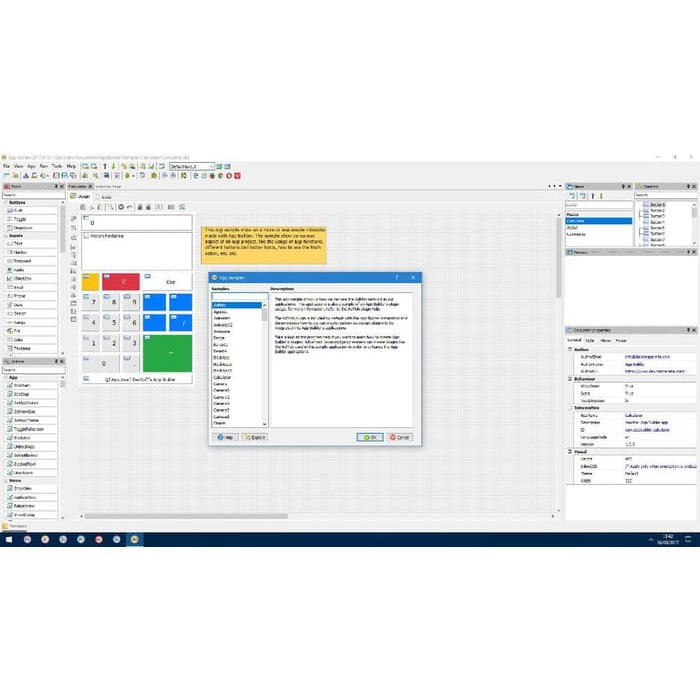Show hidden icons chevron in system tray

click(x=651, y=540)
